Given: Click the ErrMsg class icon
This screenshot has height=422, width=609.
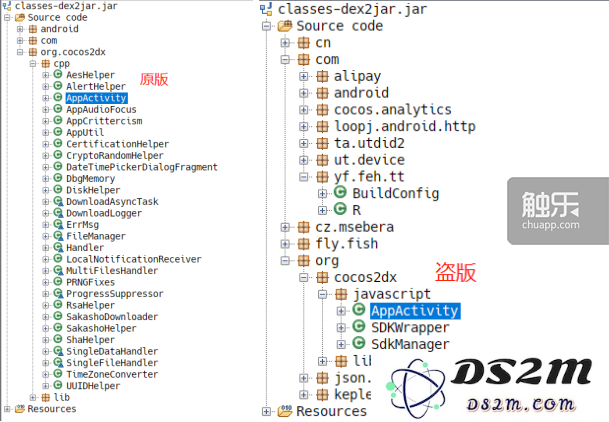Looking at the screenshot, I should coord(58,224).
